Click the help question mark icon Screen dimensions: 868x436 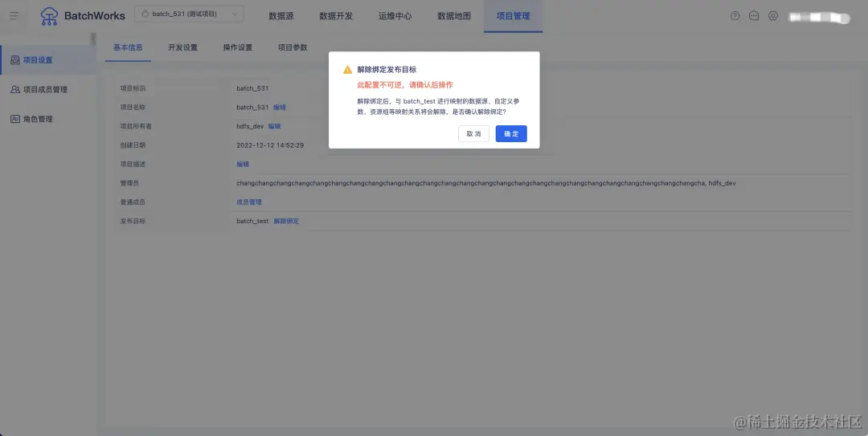click(735, 16)
